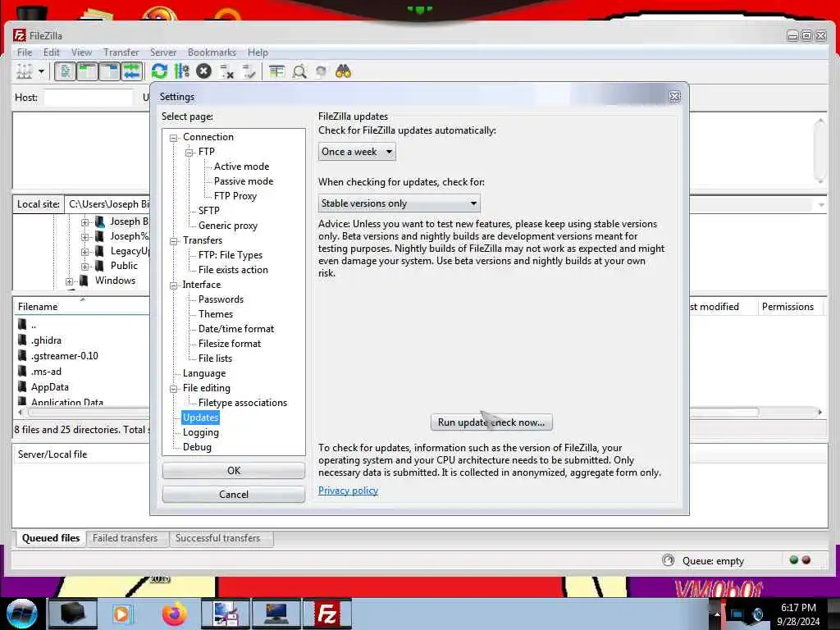The image size is (840, 630).
Task: Select the Filesize format settings page
Action: click(x=230, y=344)
